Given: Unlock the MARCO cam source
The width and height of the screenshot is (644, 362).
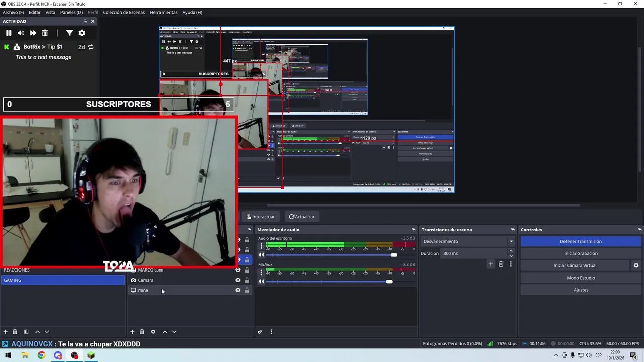Looking at the screenshot, I should tap(247, 270).
